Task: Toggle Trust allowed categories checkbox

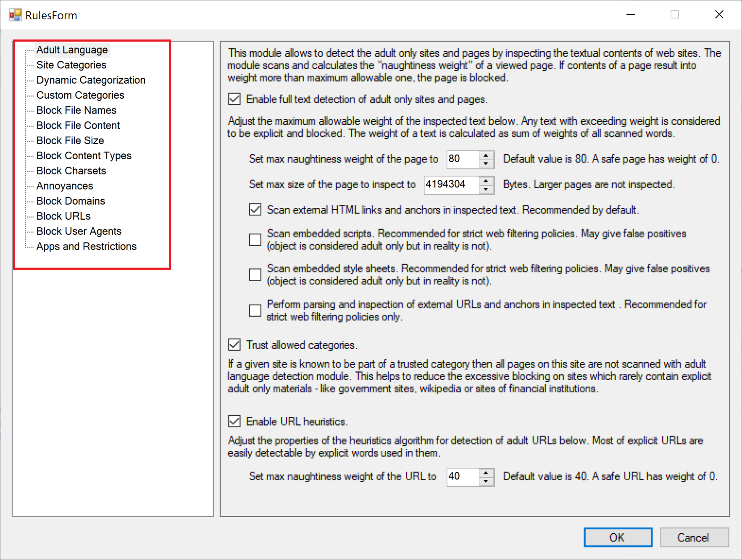Action: [234, 345]
